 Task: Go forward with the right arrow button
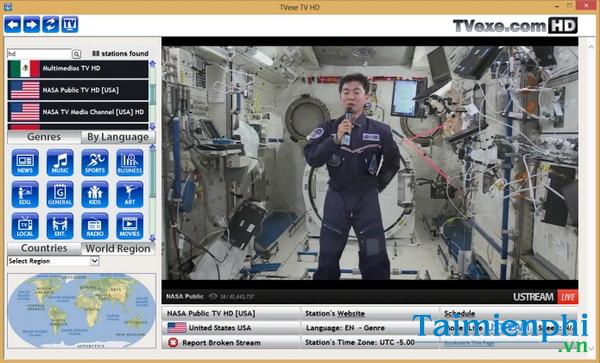coord(31,25)
